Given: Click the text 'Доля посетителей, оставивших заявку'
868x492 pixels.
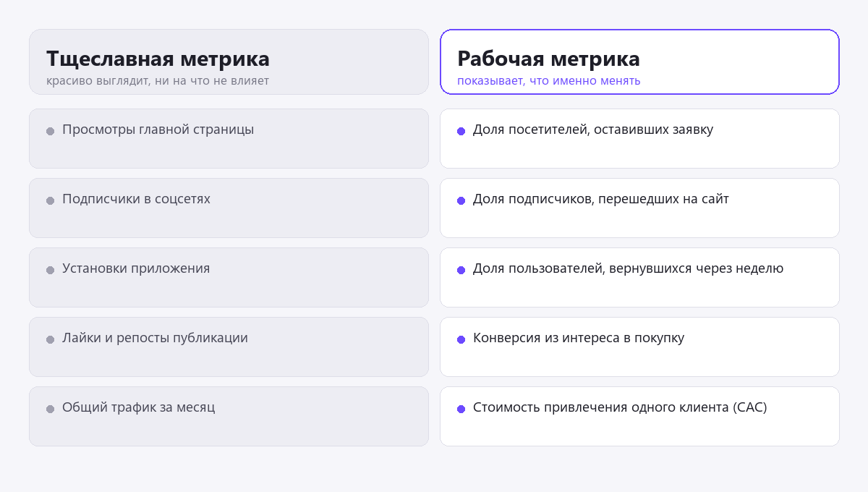Looking at the screenshot, I should (x=593, y=130).
